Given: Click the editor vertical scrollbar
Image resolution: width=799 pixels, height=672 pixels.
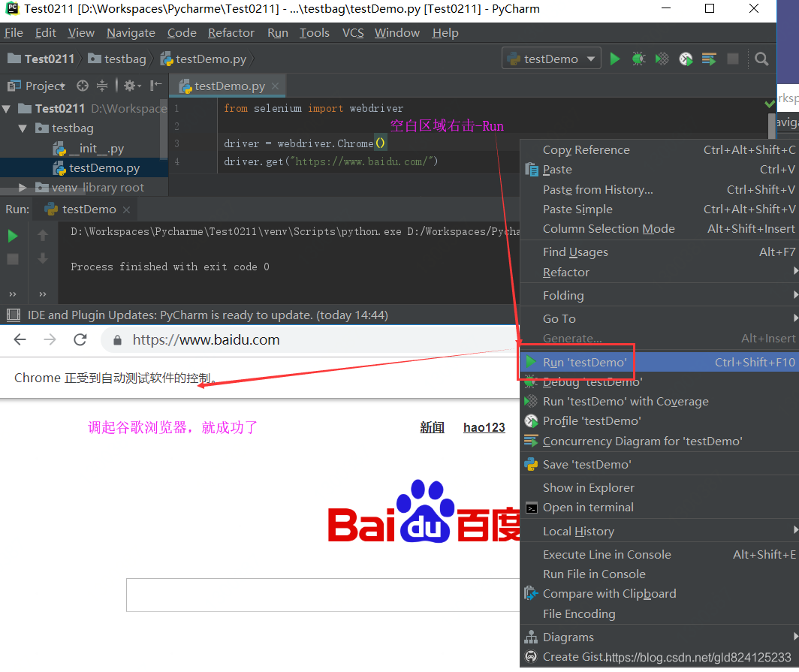Looking at the screenshot, I should click(772, 125).
